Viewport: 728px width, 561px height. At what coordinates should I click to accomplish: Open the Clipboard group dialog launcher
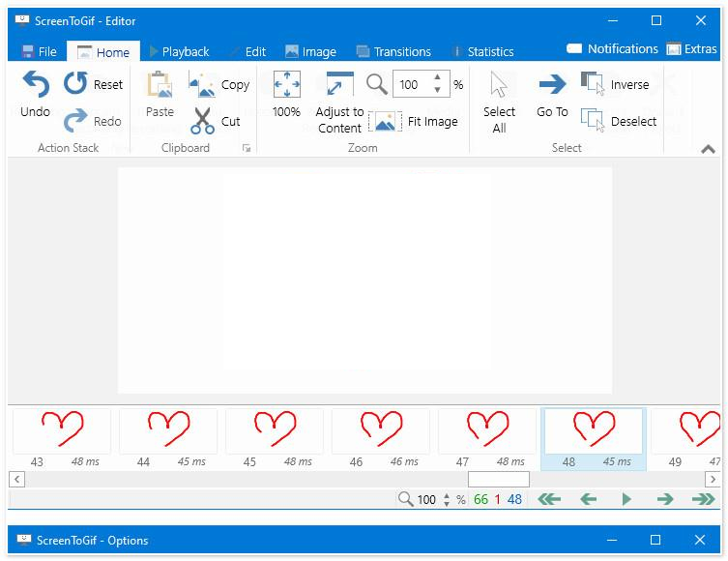pos(247,148)
